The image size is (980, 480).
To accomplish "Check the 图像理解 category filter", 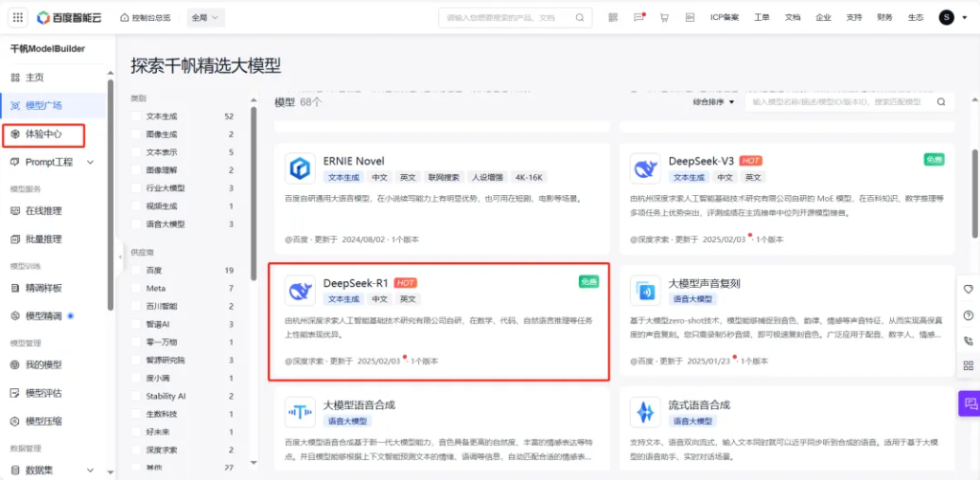I will coord(136,170).
